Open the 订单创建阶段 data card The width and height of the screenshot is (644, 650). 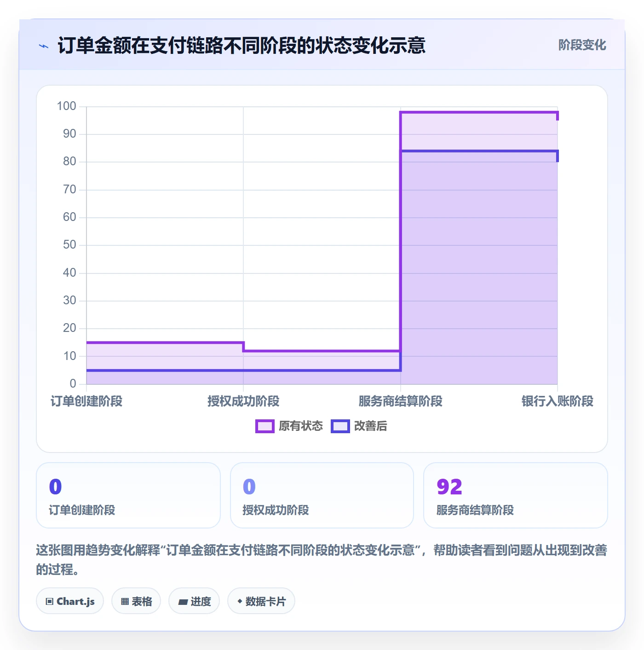tap(128, 495)
